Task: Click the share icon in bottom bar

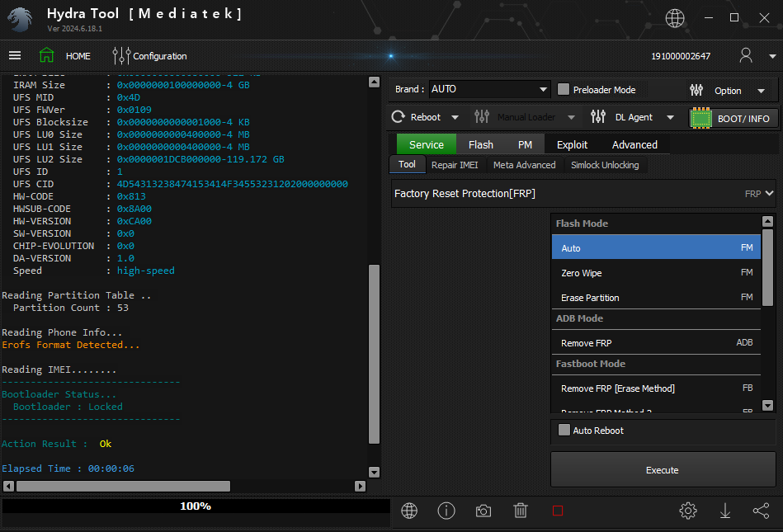Action: point(761,511)
